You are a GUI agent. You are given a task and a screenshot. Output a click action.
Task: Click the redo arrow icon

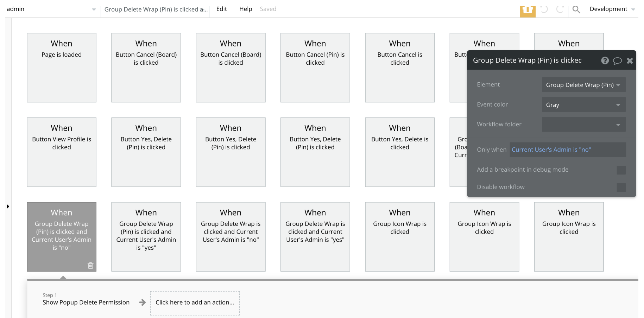tap(560, 9)
